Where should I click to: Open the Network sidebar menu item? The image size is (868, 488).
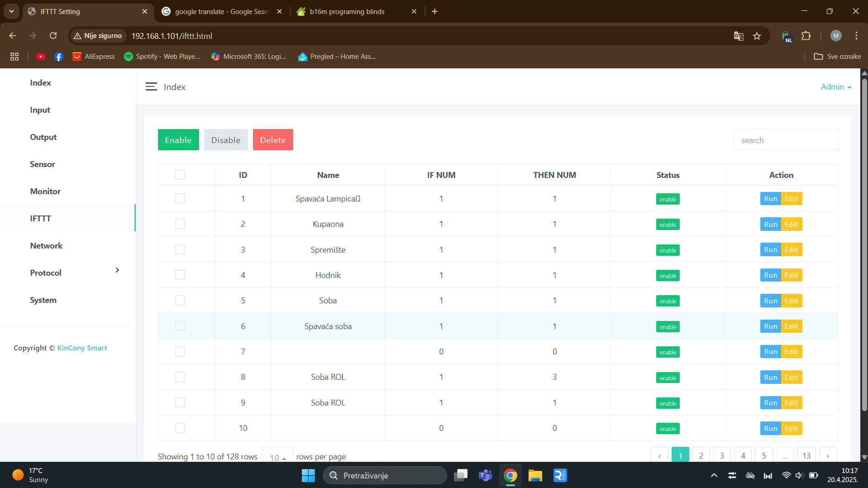point(46,245)
